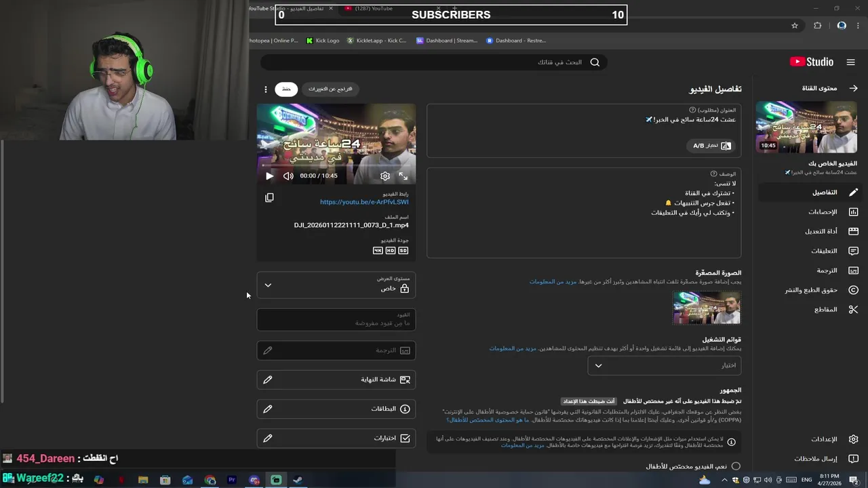Go back to channel content arrow
The width and height of the screenshot is (868, 488).
point(853,88)
